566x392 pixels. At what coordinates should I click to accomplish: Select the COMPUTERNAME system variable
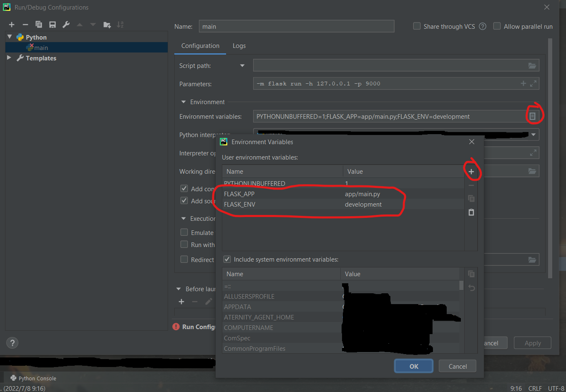249,327
